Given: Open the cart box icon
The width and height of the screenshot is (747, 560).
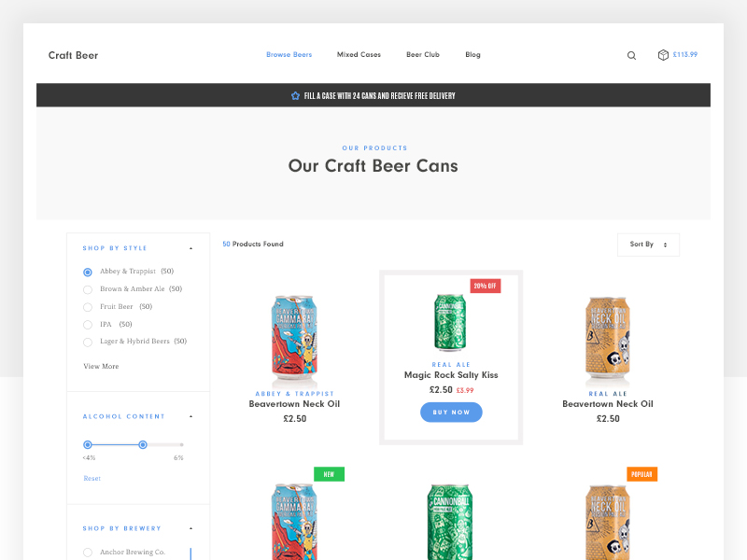Looking at the screenshot, I should click(663, 55).
